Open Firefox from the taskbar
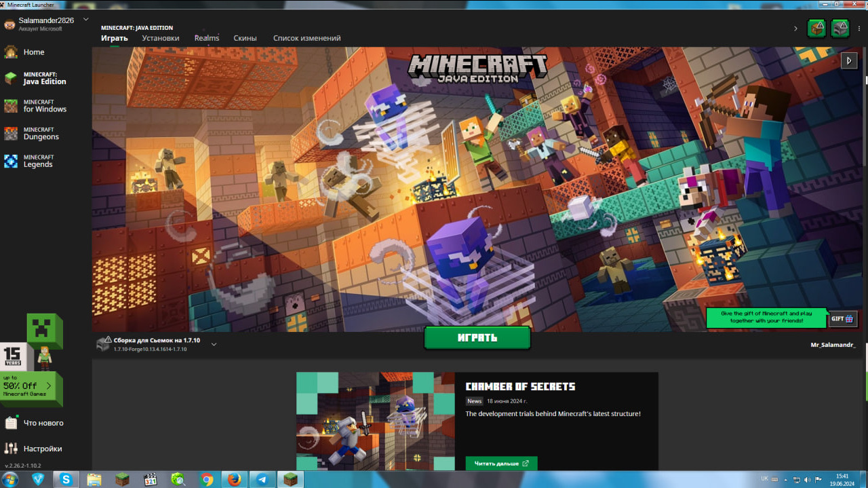Screen dimensions: 868x488 coord(235,479)
